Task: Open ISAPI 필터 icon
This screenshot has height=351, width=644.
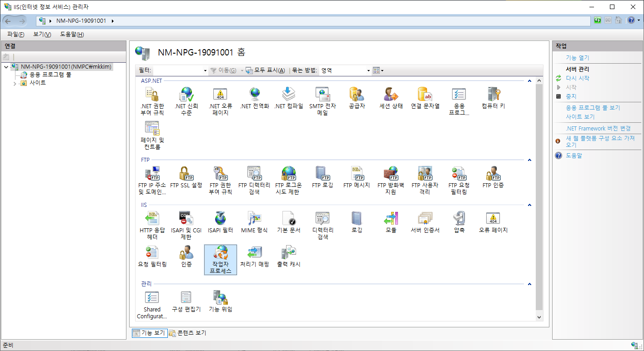Action: pyautogui.click(x=220, y=223)
